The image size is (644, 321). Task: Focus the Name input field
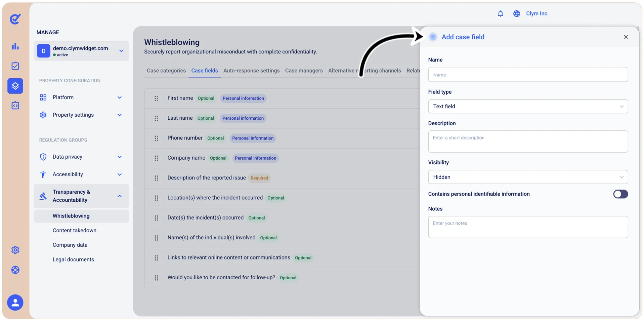(x=528, y=75)
